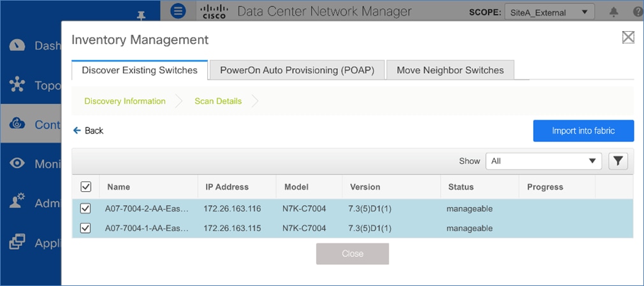Click the hamburger menu icon

[x=178, y=11]
